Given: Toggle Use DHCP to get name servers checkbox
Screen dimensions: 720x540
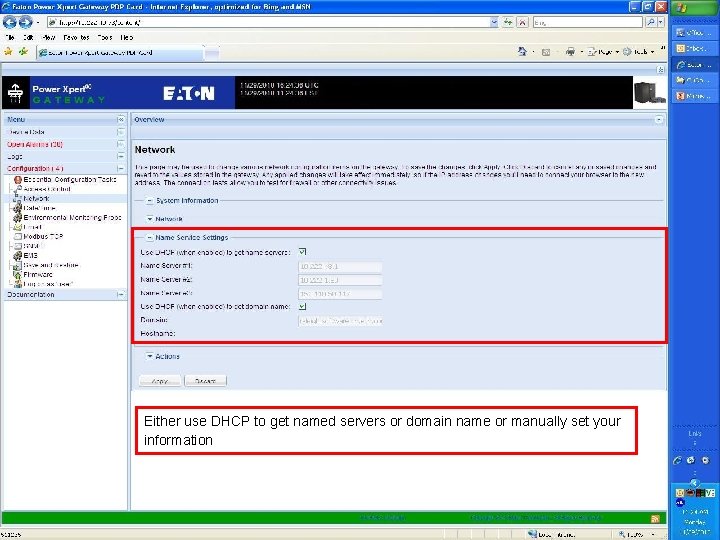Looking at the screenshot, I should (302, 252).
